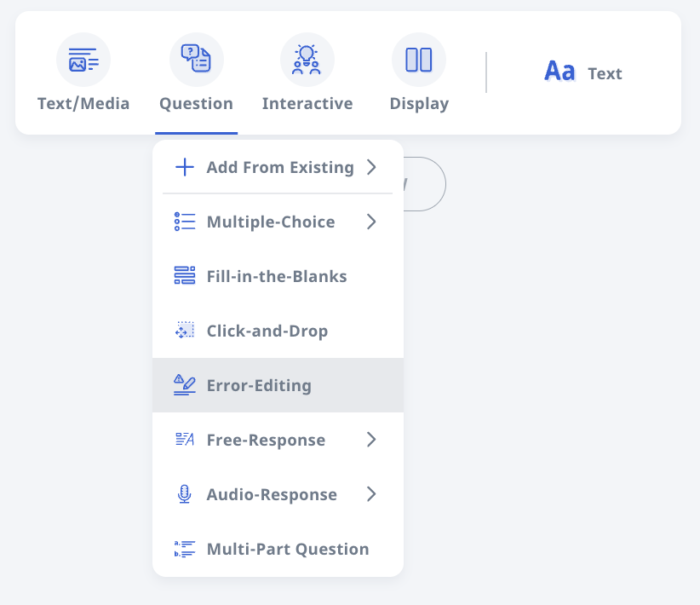Click the Aa Text icon
The image size is (700, 605).
coord(559,73)
